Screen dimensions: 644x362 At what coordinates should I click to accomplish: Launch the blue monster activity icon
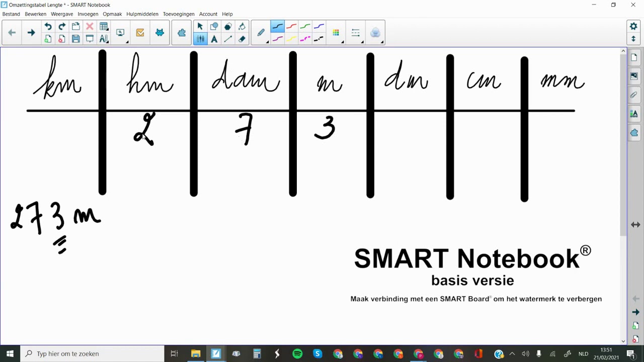pyautogui.click(x=159, y=33)
